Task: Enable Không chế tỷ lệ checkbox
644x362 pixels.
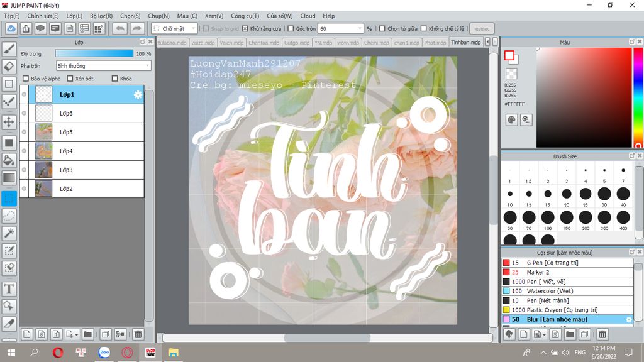Action: click(423, 29)
